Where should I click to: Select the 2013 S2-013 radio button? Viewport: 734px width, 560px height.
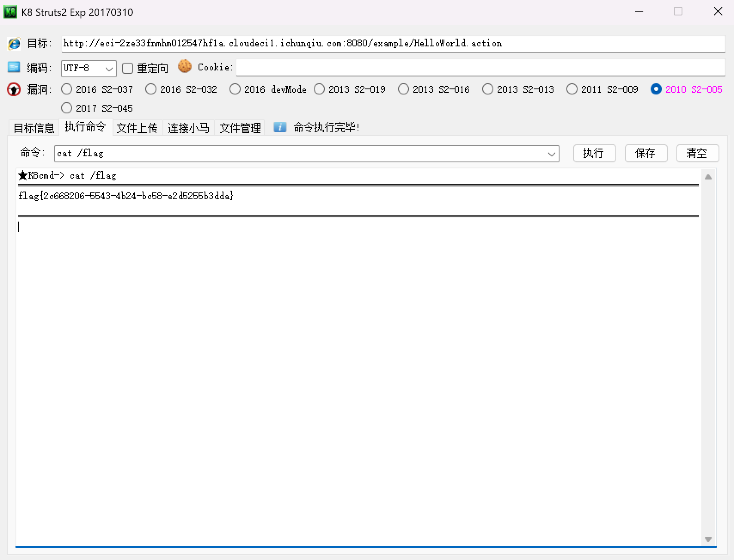point(488,89)
